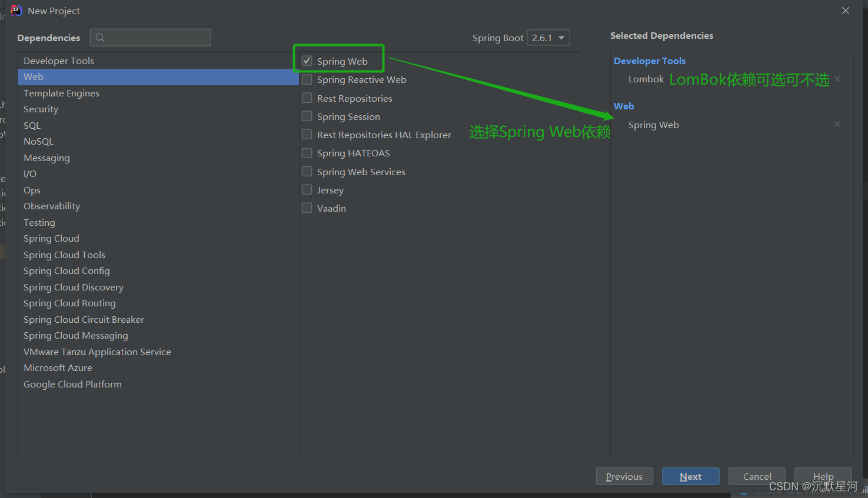Click the Previous button

click(624, 476)
